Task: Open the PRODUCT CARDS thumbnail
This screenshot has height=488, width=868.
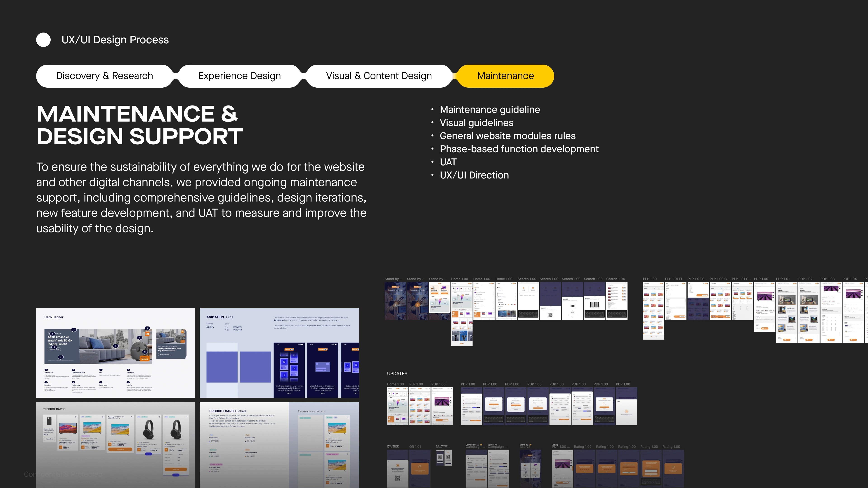Action: point(116,445)
